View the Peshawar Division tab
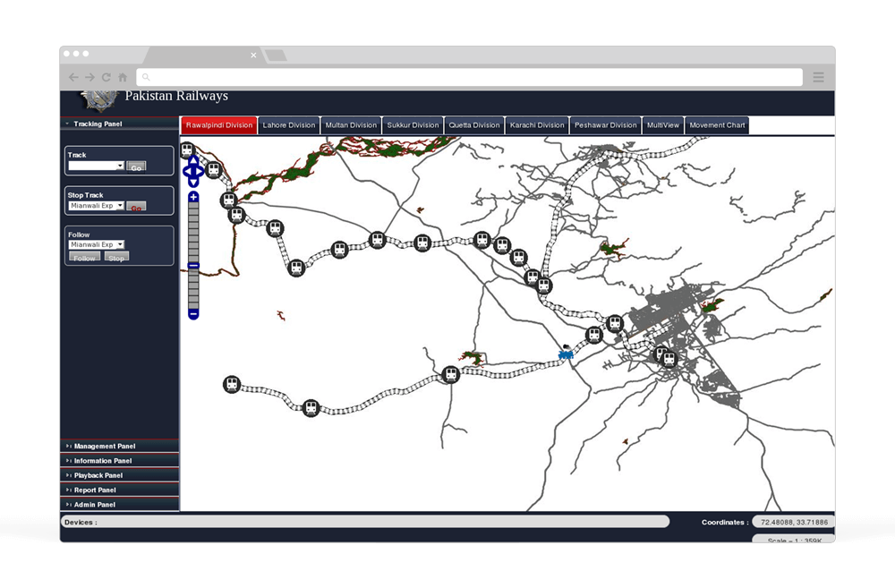895x588 pixels. point(605,125)
